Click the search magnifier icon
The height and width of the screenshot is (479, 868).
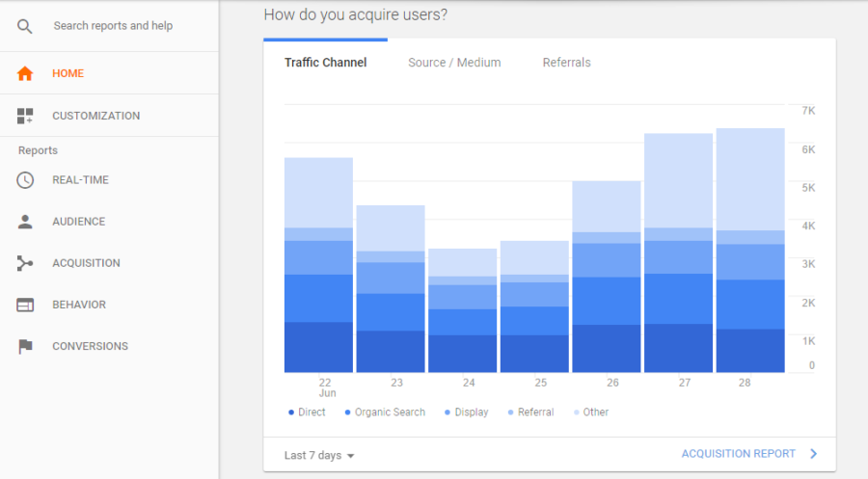click(x=24, y=26)
